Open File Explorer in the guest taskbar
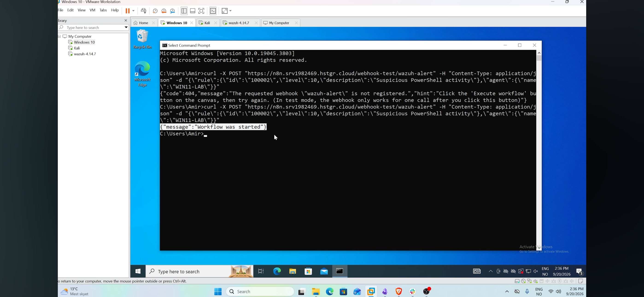This screenshot has height=297, width=644. (x=293, y=271)
